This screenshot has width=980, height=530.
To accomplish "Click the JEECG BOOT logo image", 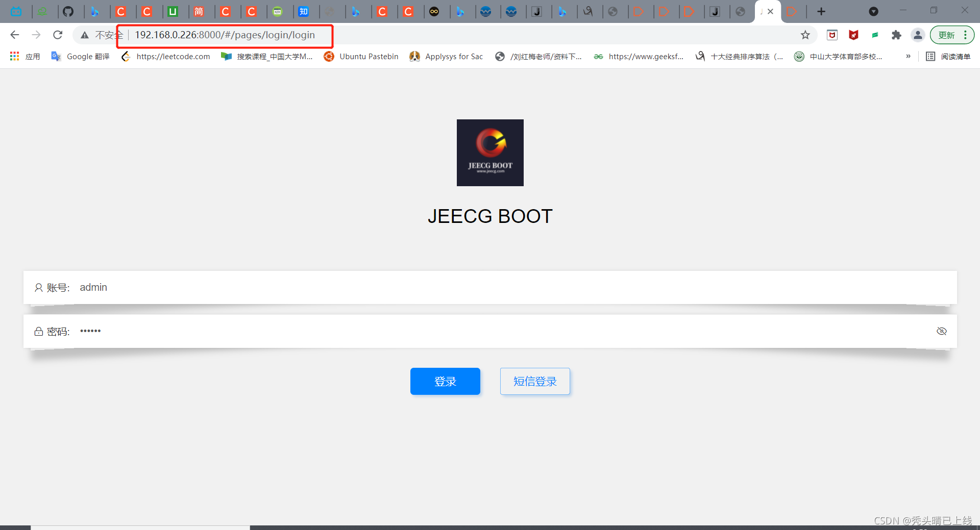I will tap(490, 153).
